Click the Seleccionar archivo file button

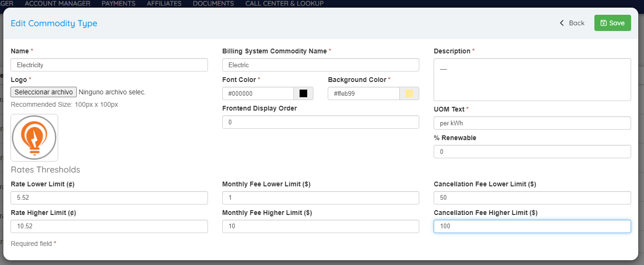click(x=44, y=92)
